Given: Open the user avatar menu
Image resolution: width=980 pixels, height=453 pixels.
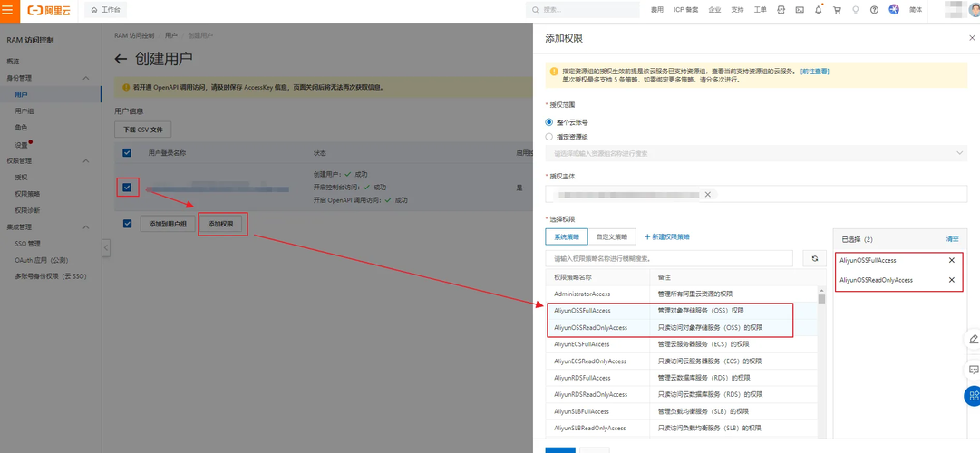Looking at the screenshot, I should coord(974,10).
